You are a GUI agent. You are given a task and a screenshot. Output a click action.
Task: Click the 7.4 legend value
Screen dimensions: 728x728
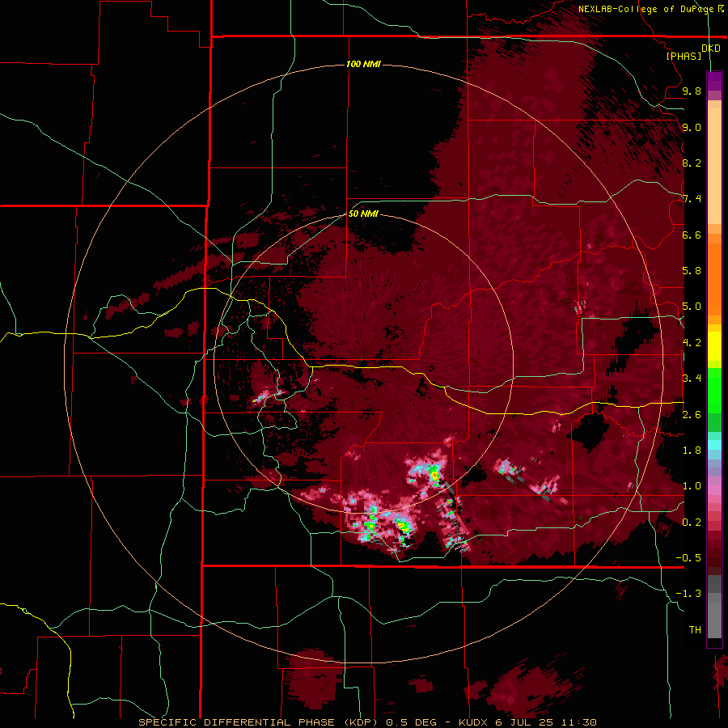[x=692, y=199]
